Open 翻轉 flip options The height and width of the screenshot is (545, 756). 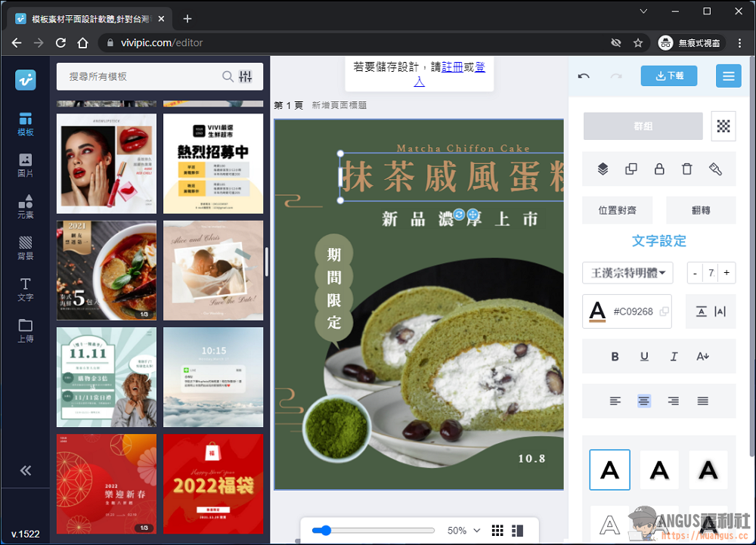(x=701, y=210)
